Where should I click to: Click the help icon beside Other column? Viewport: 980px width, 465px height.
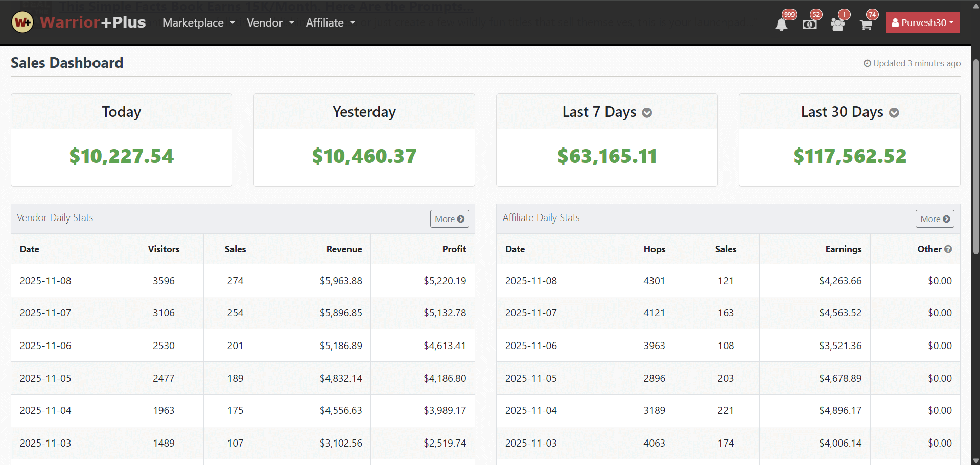(x=948, y=249)
